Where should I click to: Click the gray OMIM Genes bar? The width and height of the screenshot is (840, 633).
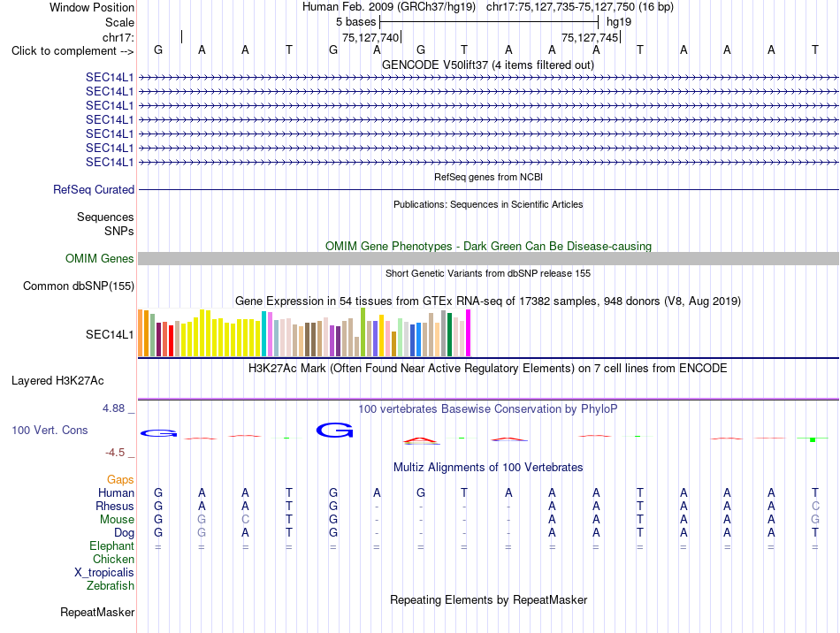click(x=488, y=259)
